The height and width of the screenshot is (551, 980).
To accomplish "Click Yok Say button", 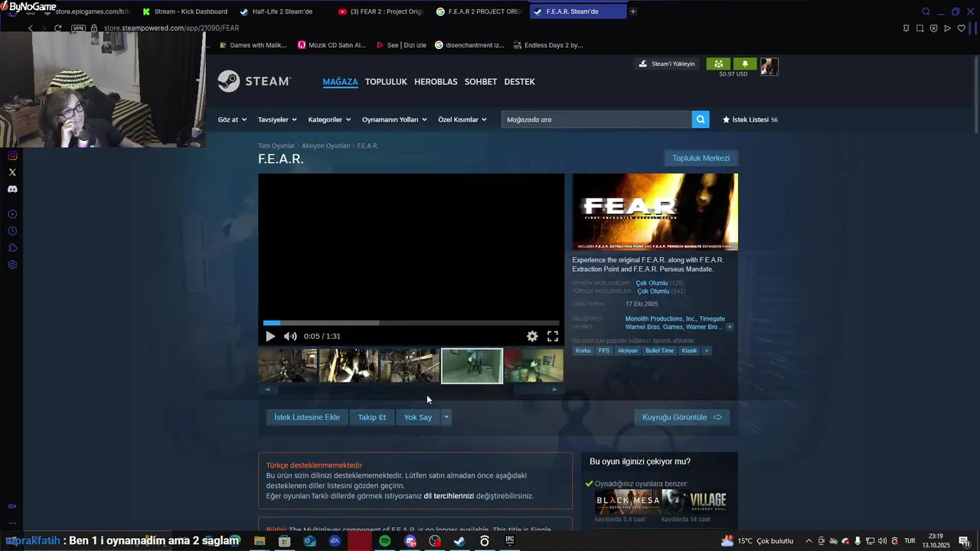I will point(418,417).
